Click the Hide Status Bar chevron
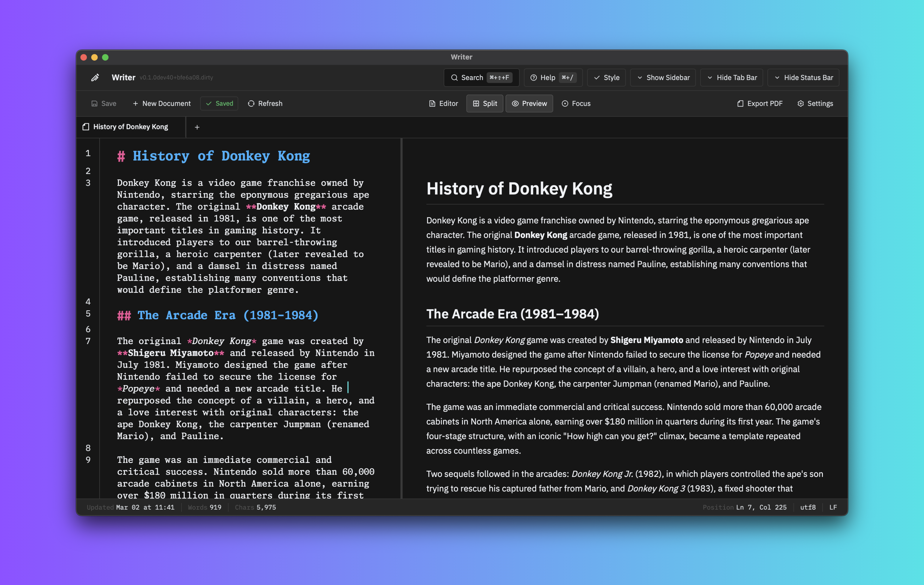 click(x=777, y=77)
